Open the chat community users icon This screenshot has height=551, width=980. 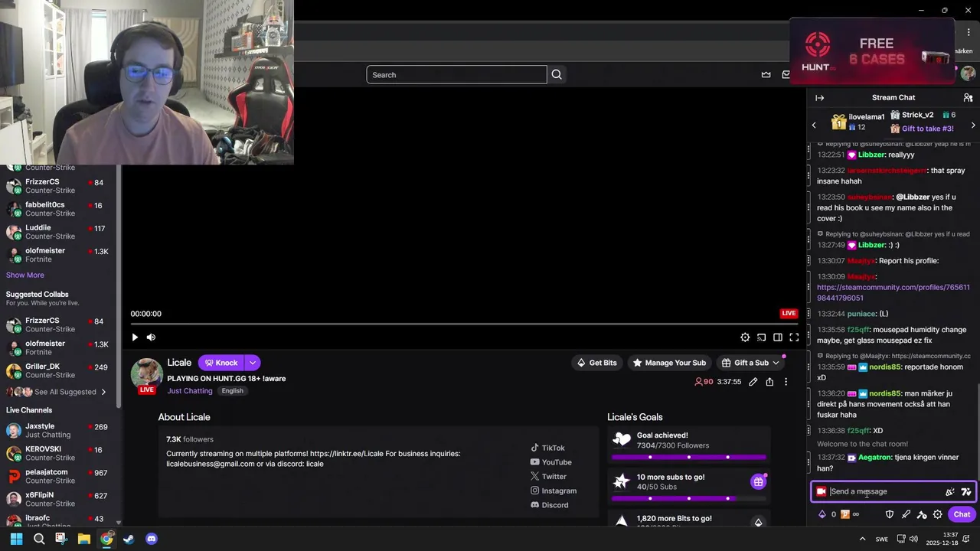coord(968,98)
